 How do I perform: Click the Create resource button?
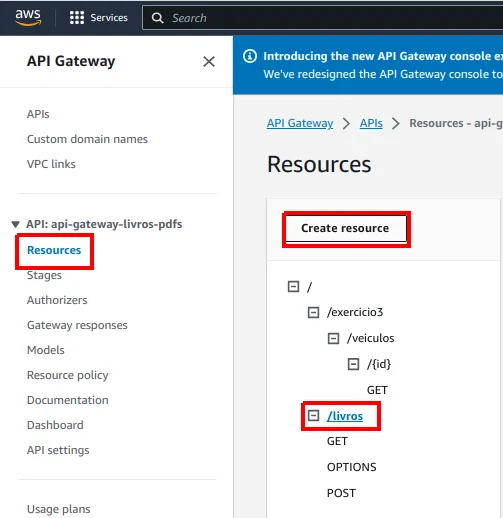[346, 228]
